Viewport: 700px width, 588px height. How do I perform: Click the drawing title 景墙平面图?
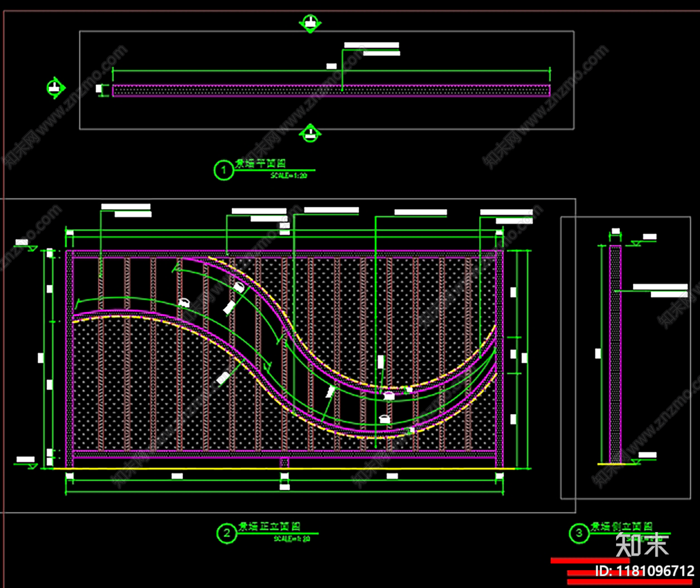[x=260, y=164]
